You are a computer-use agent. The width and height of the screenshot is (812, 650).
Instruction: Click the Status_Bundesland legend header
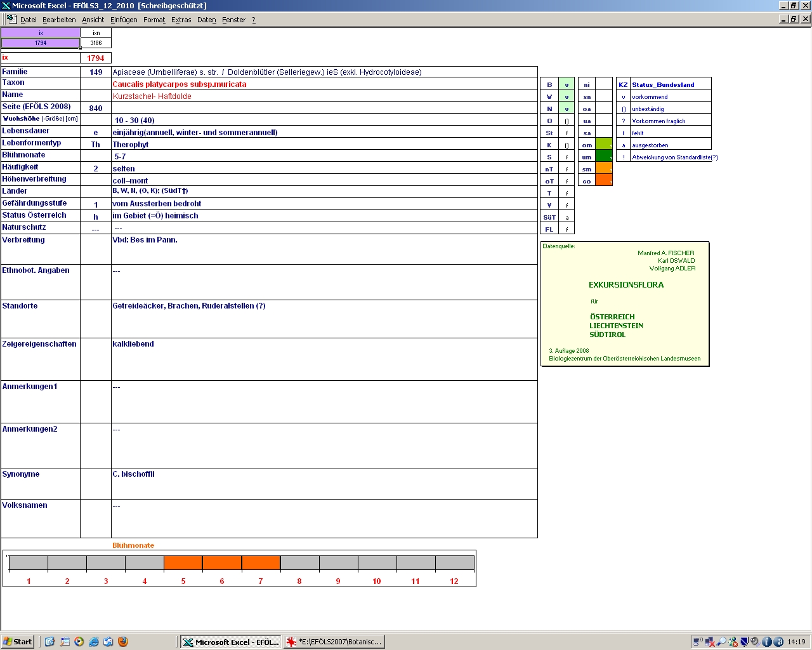663,84
